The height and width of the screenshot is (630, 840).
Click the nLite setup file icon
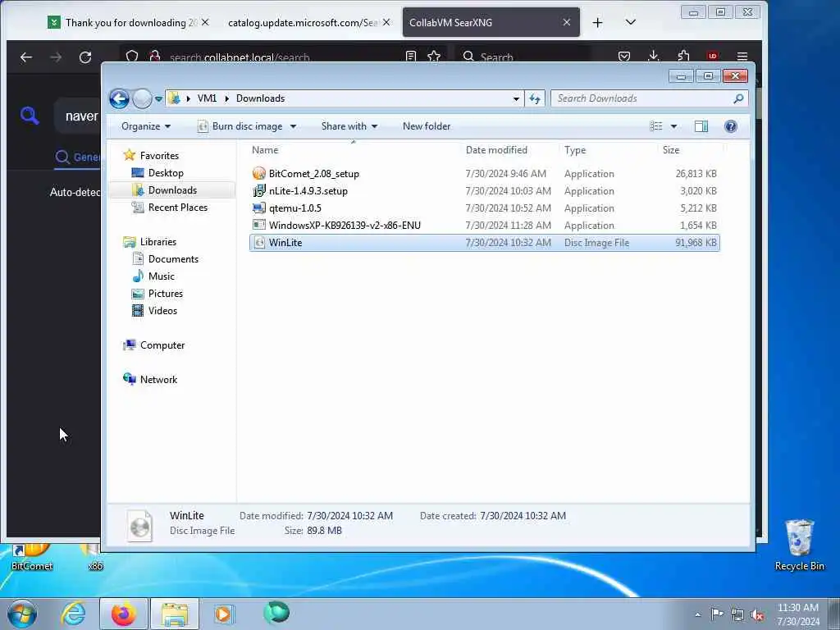(x=259, y=190)
